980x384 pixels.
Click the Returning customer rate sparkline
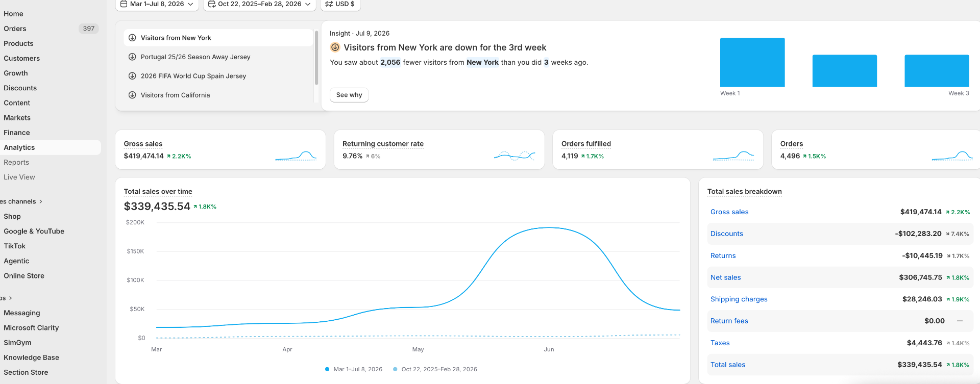(x=514, y=156)
